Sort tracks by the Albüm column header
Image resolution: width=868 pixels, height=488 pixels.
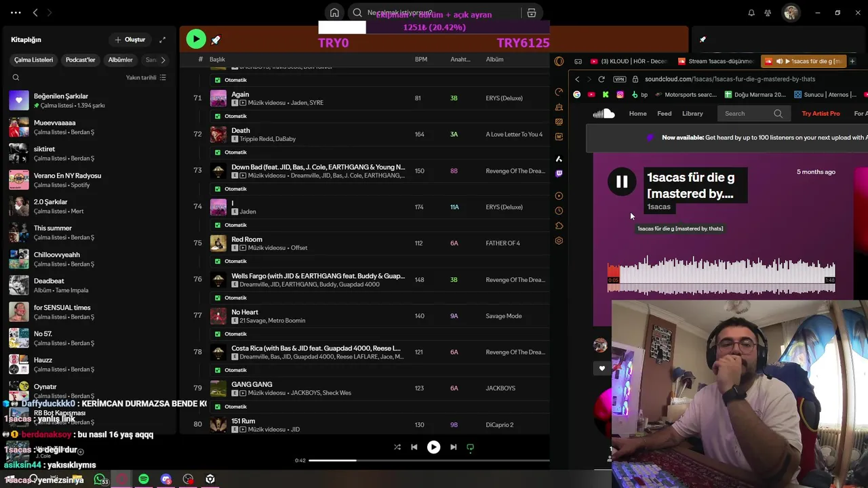494,60
